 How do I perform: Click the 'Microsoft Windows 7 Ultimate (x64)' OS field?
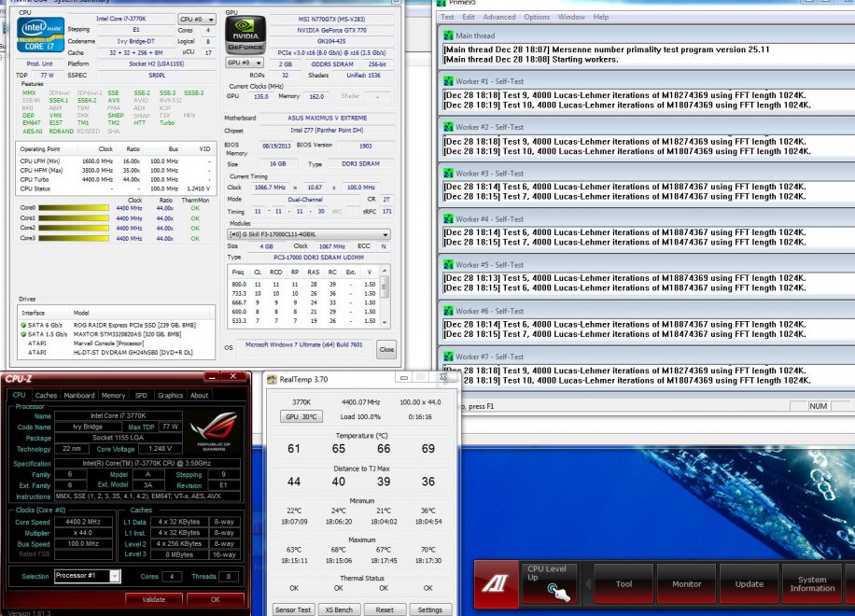(x=304, y=344)
